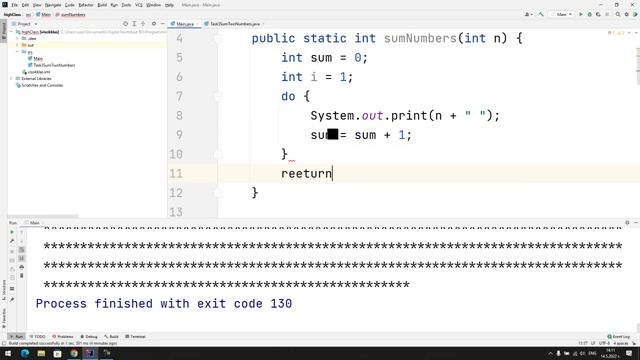Click the fold toggle at line 4

pos(218,39)
